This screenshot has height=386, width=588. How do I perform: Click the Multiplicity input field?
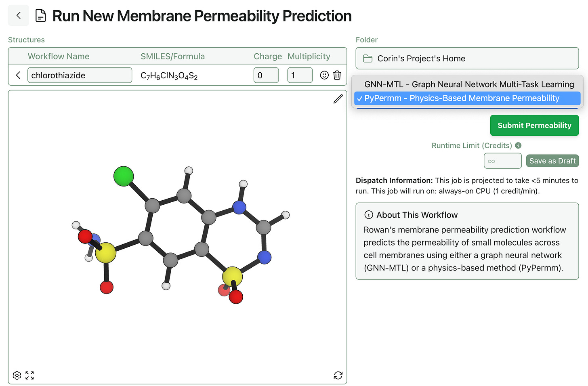(300, 75)
